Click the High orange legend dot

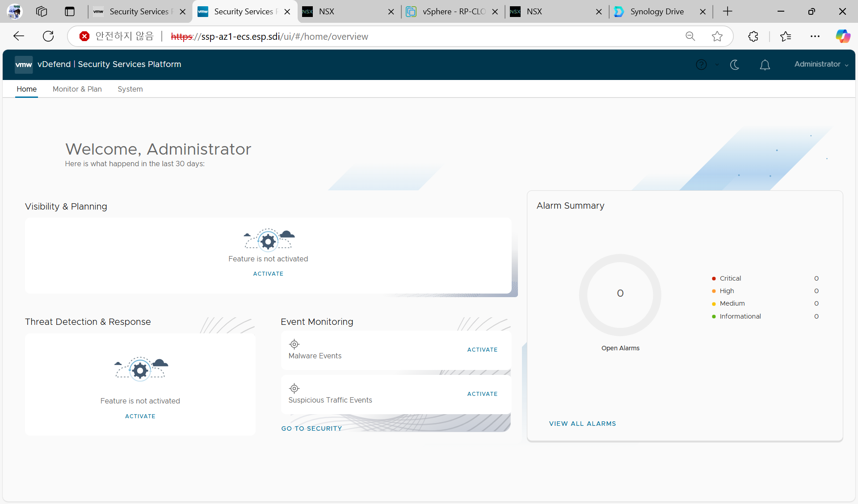(x=714, y=291)
